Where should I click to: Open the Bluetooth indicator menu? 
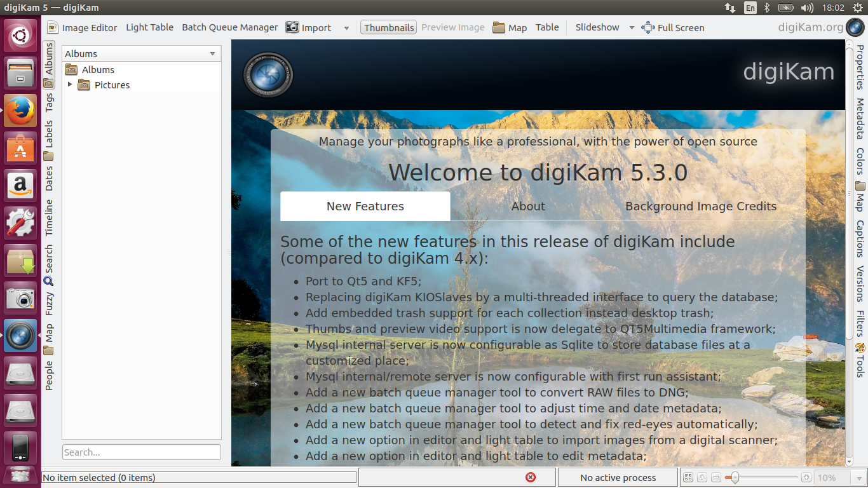767,8
